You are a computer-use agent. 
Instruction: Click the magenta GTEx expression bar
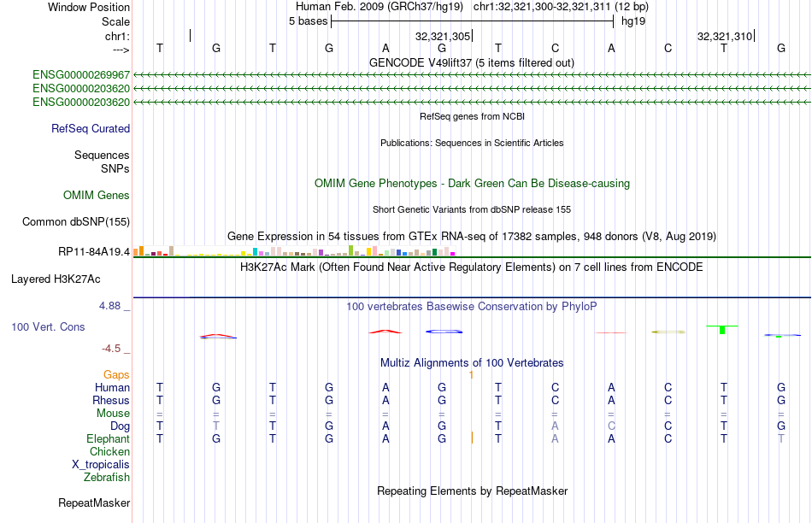click(453, 254)
